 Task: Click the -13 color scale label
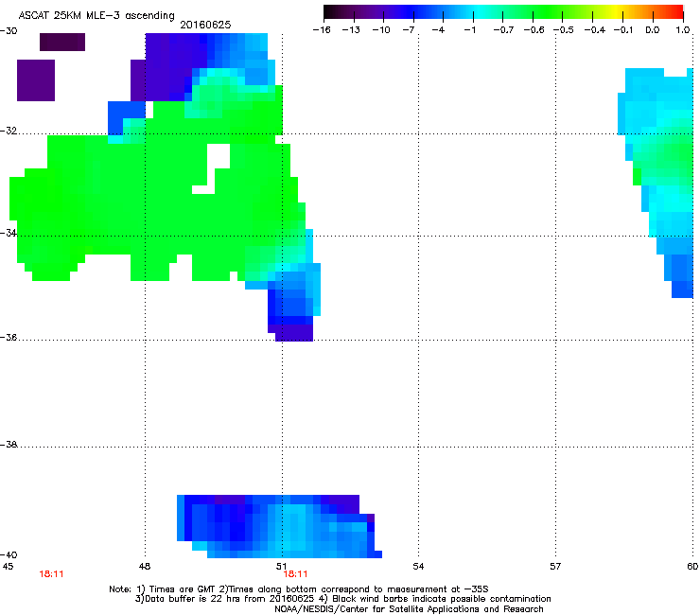(351, 30)
